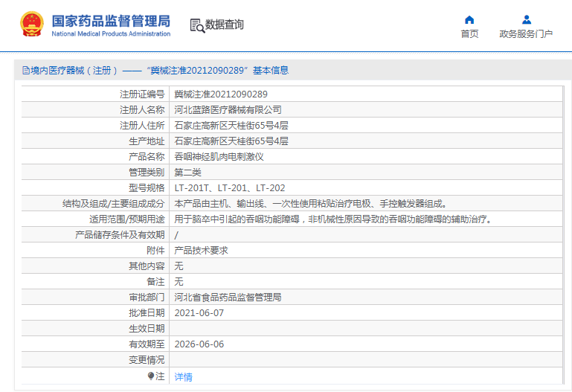Select 河北省食品药品监督管理局 approval department

pyautogui.click(x=228, y=298)
